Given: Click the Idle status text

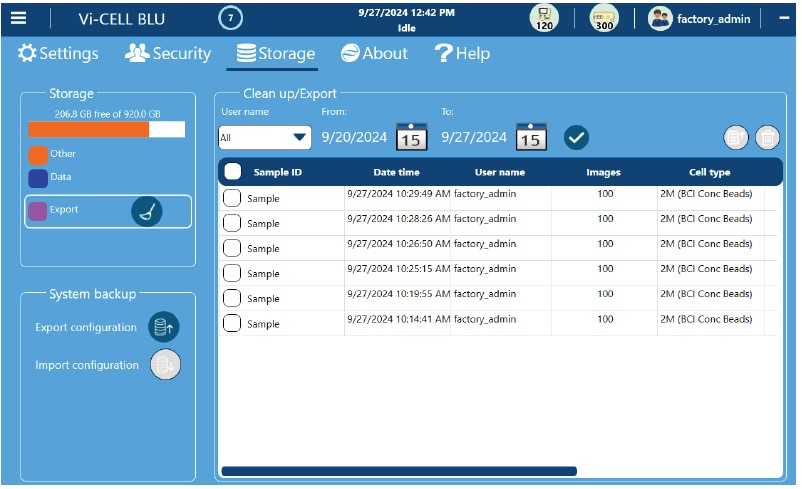Looking at the screenshot, I should pyautogui.click(x=407, y=28).
